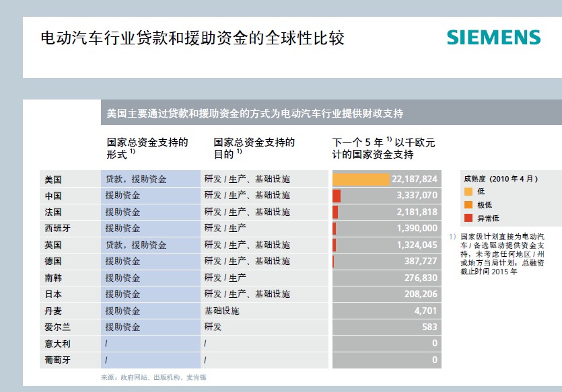Select the slide title 电动汽车行业贷款和援助资金的全球性比较

(x=192, y=38)
